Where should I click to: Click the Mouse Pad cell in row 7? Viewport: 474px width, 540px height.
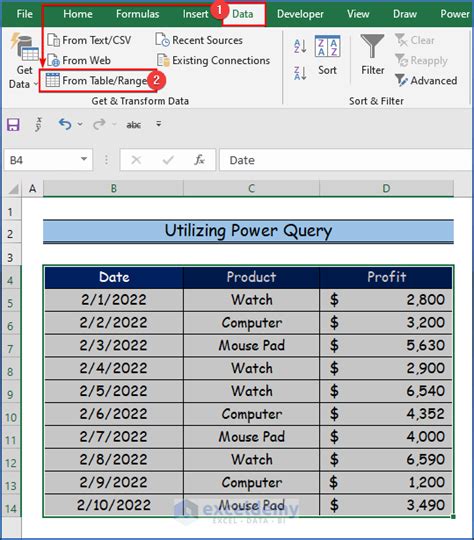point(251,345)
